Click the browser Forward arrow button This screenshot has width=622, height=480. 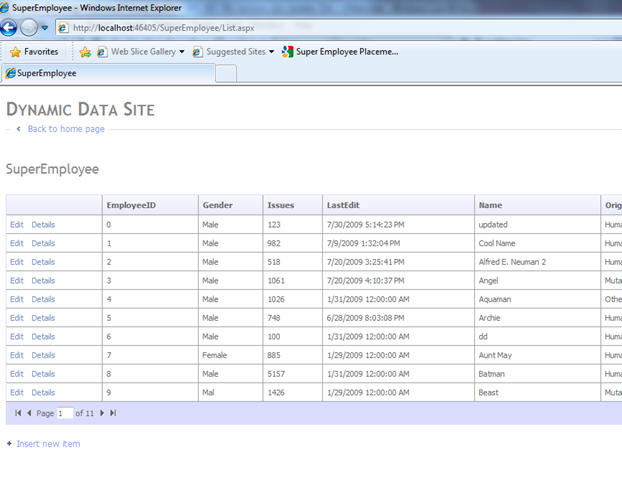click(30, 28)
